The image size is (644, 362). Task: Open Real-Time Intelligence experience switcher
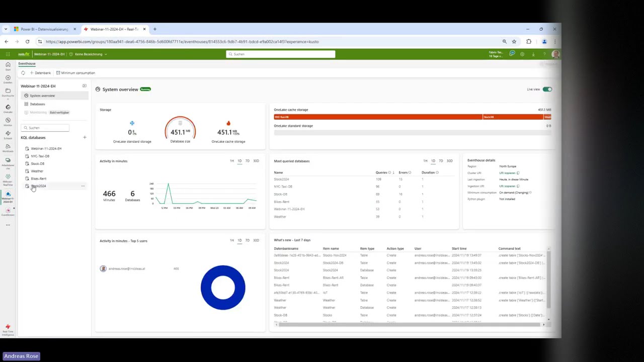[8, 329]
